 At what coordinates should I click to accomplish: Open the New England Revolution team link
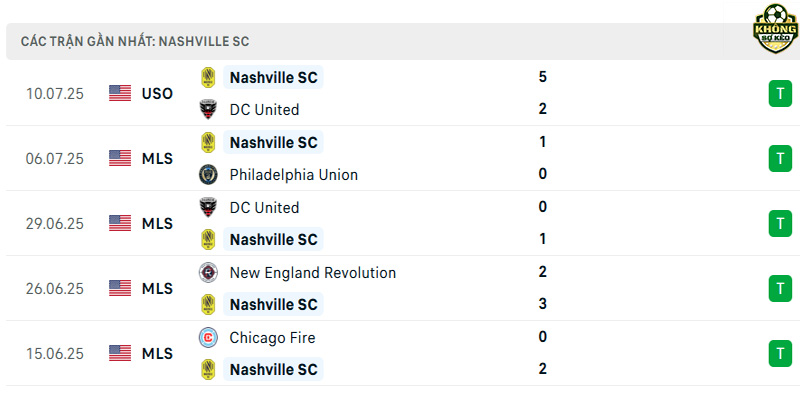pos(313,272)
